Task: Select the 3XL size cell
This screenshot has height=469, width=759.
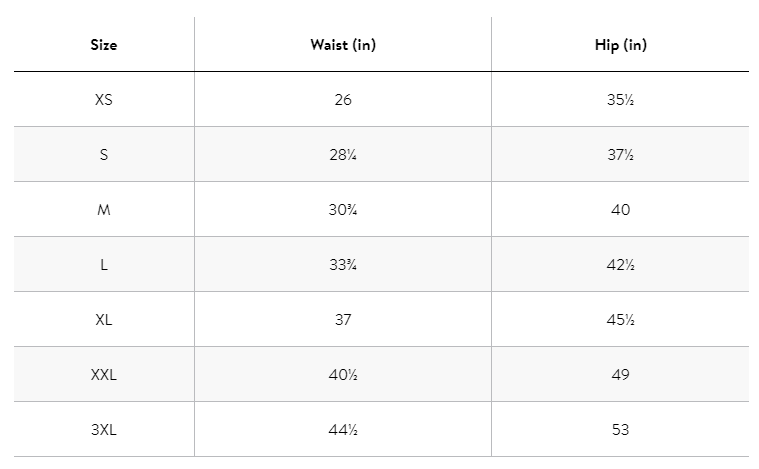Action: (103, 430)
